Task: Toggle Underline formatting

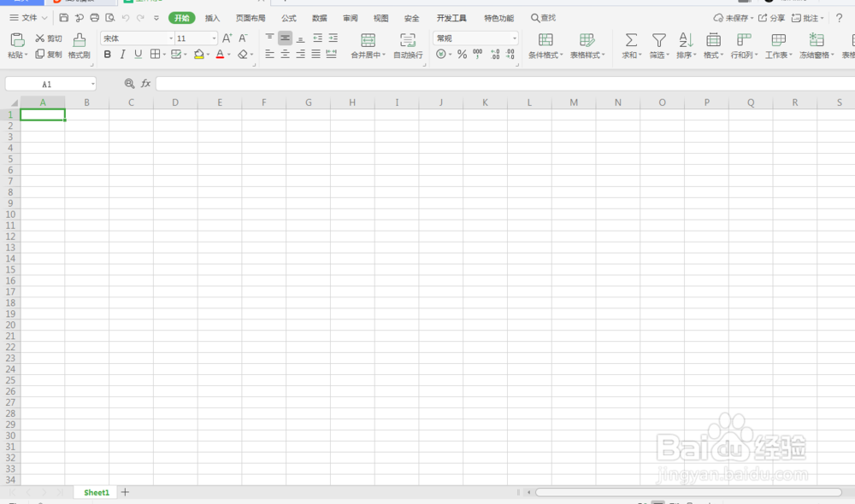Action: tap(138, 54)
